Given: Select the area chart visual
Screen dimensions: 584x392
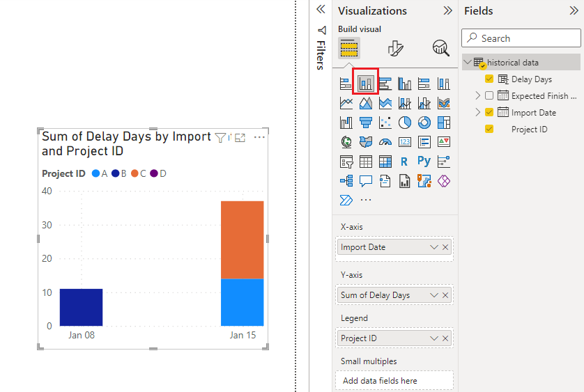Looking at the screenshot, I should (x=366, y=103).
